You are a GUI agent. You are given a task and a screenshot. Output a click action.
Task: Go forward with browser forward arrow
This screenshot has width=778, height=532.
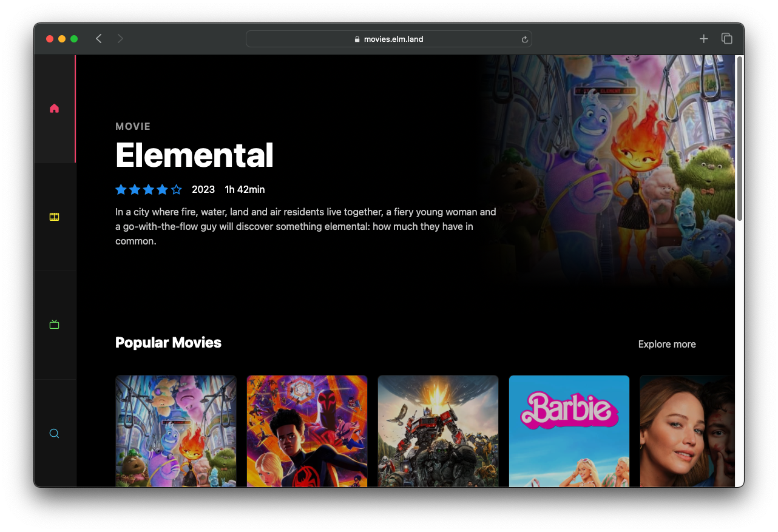coord(120,39)
